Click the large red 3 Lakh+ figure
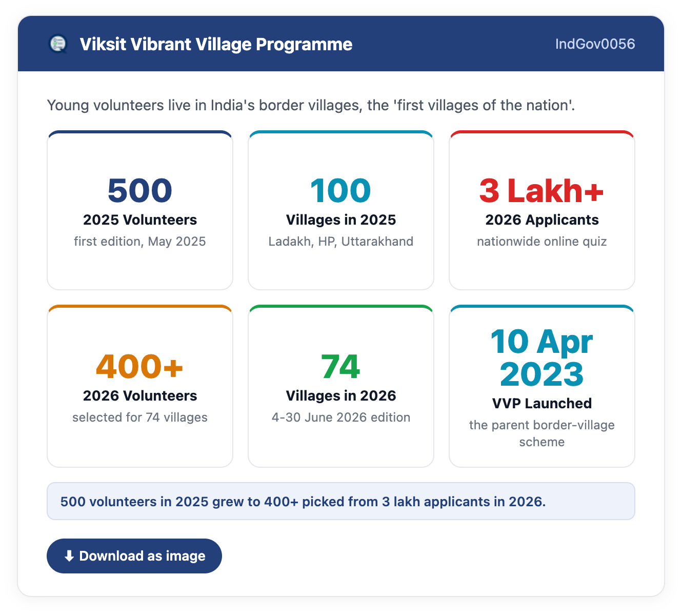682x616 pixels. [542, 190]
